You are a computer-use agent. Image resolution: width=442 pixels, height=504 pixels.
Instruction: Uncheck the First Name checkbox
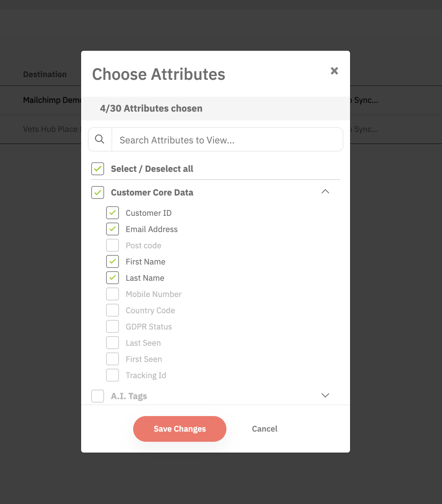tap(113, 261)
